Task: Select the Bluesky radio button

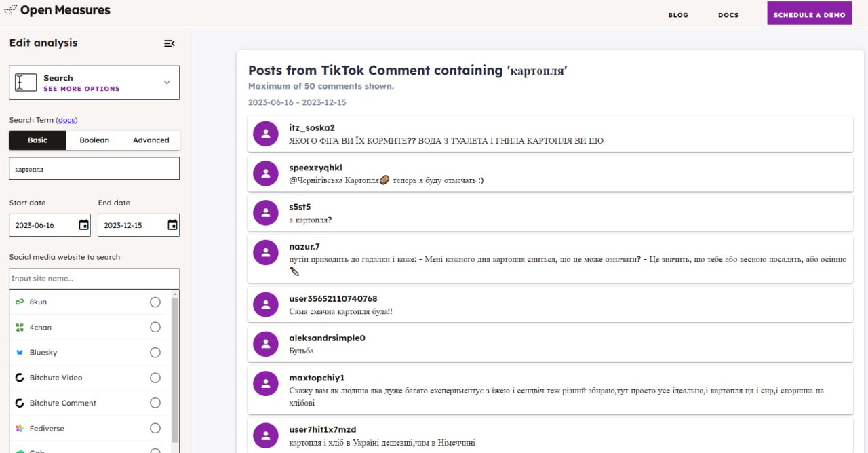Action: pos(155,353)
